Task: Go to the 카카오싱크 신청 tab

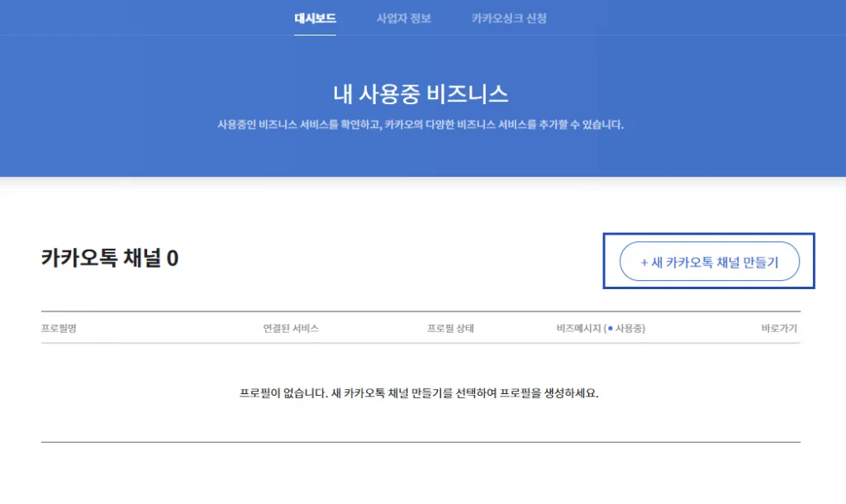Action: coord(509,18)
